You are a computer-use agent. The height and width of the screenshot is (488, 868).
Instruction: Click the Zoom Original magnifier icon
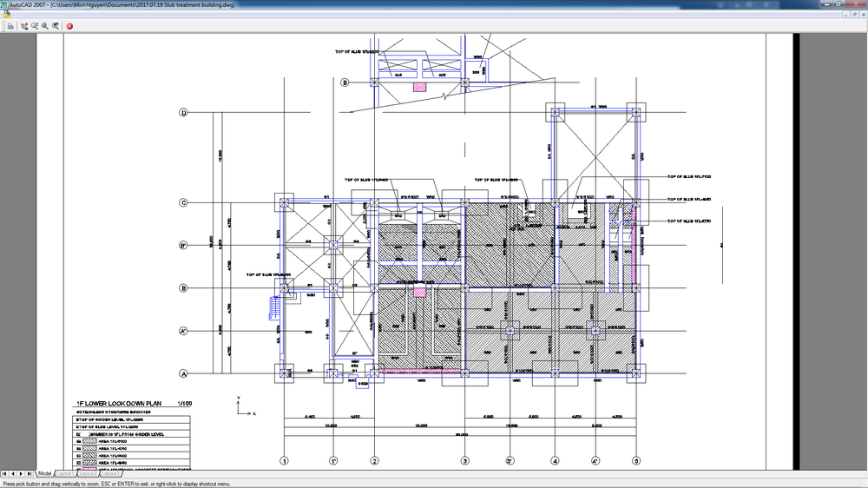pos(56,26)
